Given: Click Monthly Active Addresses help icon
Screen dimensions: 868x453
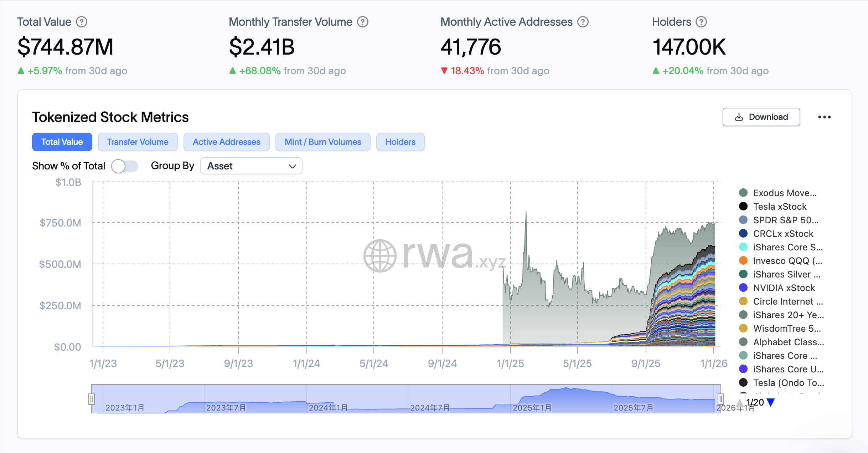Looking at the screenshot, I should click(583, 22).
